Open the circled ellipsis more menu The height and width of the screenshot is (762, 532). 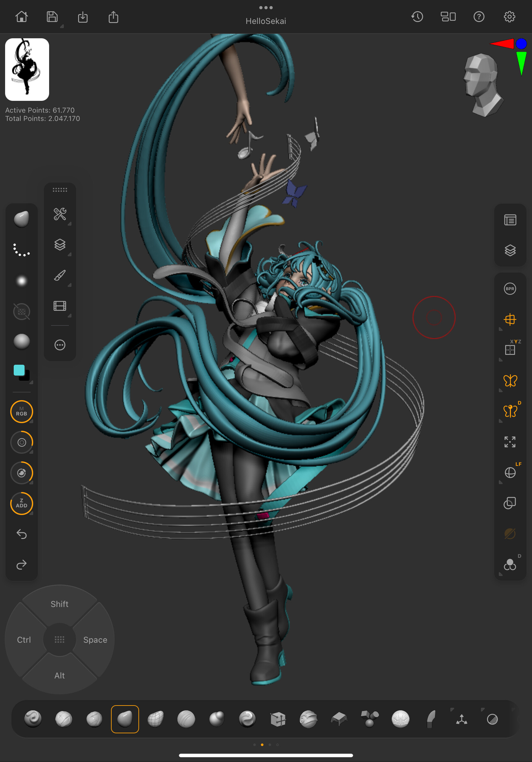coord(60,345)
